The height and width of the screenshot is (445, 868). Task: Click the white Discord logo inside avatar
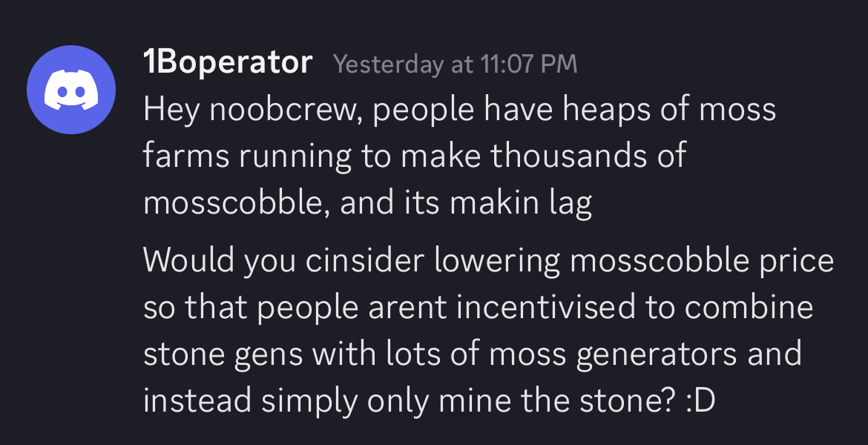pyautogui.click(x=71, y=90)
